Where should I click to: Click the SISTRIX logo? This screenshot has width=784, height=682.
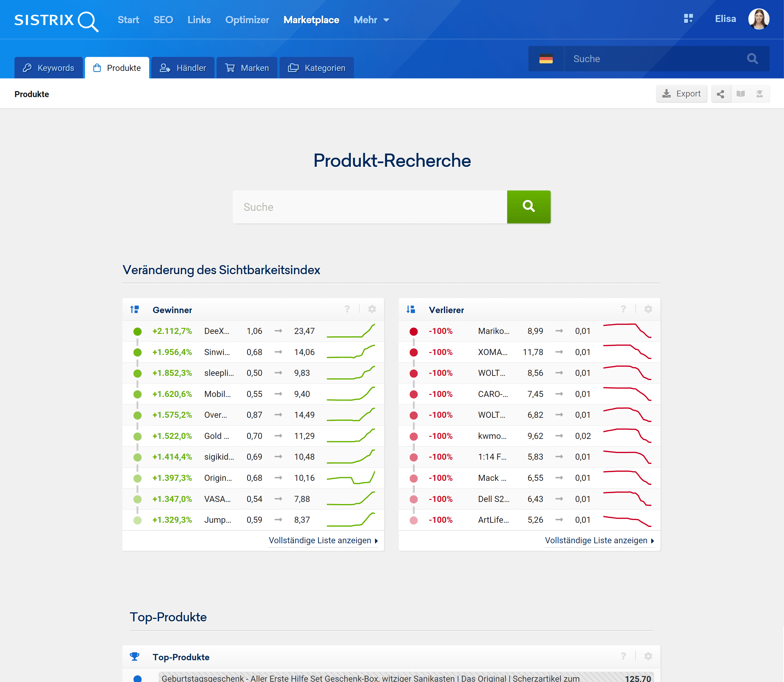(x=56, y=20)
